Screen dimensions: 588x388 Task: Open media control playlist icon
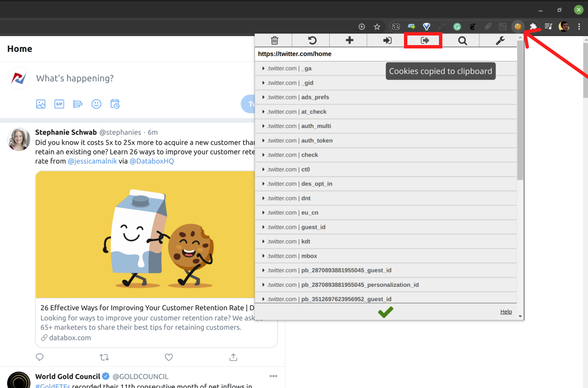[549, 27]
